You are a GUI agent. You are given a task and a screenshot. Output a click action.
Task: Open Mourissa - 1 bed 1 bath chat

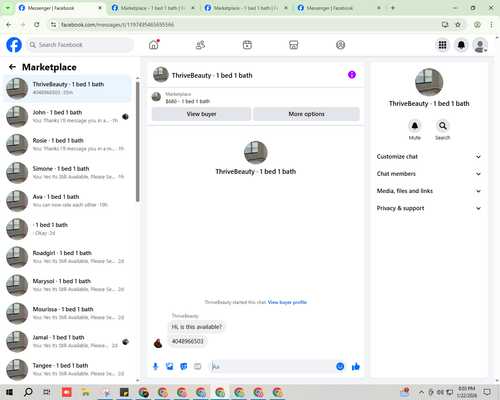68,313
